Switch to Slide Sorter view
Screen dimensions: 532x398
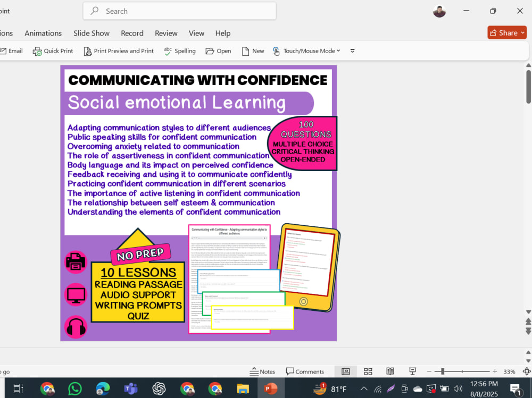tap(368, 371)
